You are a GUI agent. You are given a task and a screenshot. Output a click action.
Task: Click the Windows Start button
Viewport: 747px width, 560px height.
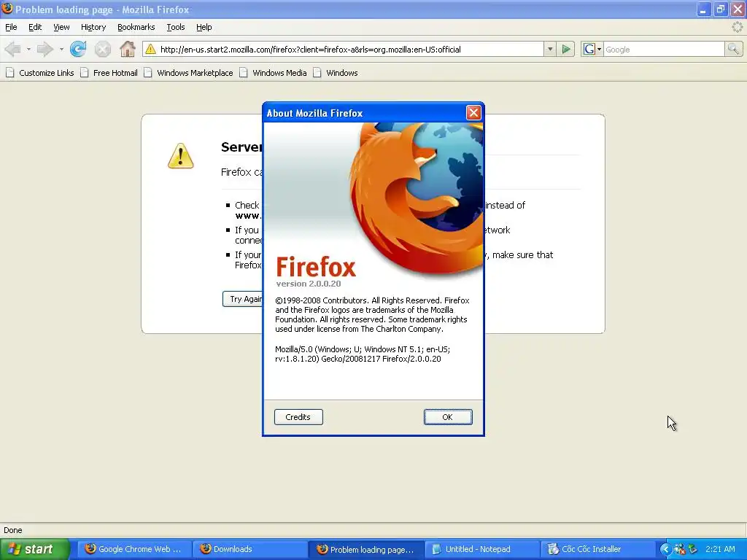tap(34, 549)
